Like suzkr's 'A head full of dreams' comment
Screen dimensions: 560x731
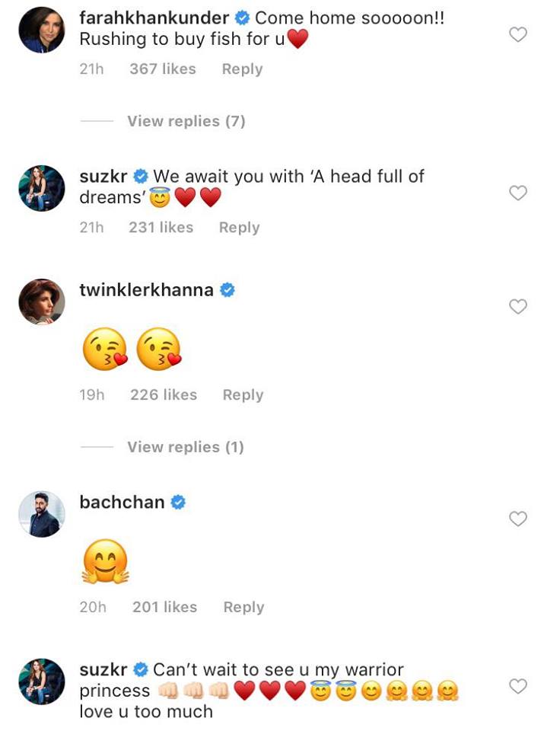tap(518, 193)
